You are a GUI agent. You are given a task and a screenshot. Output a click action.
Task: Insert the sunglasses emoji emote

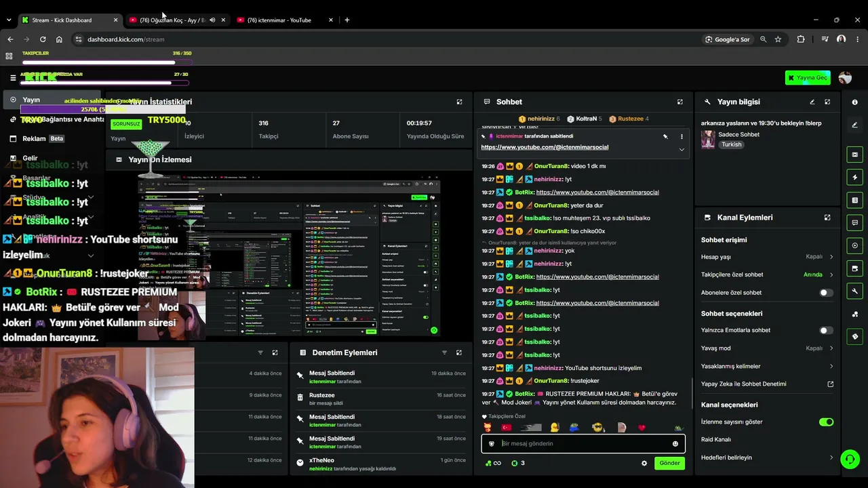[x=597, y=428]
